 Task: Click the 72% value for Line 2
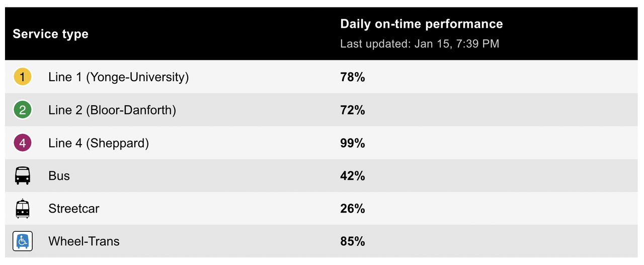click(352, 110)
